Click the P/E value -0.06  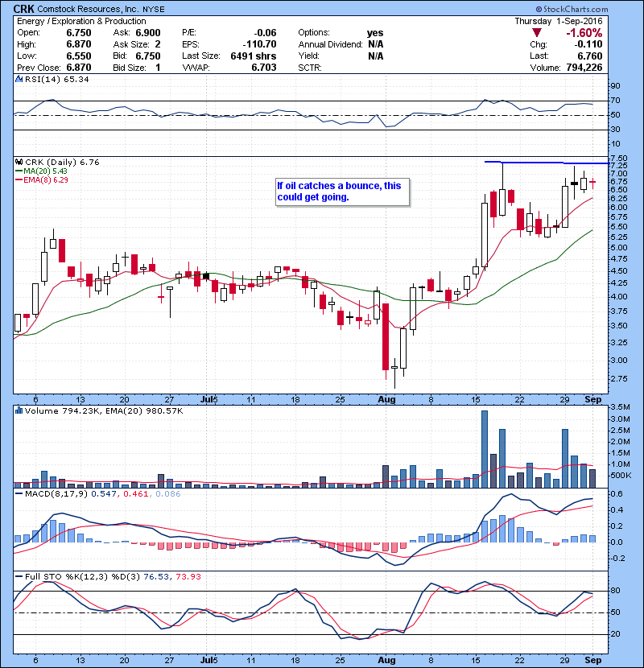click(265, 33)
